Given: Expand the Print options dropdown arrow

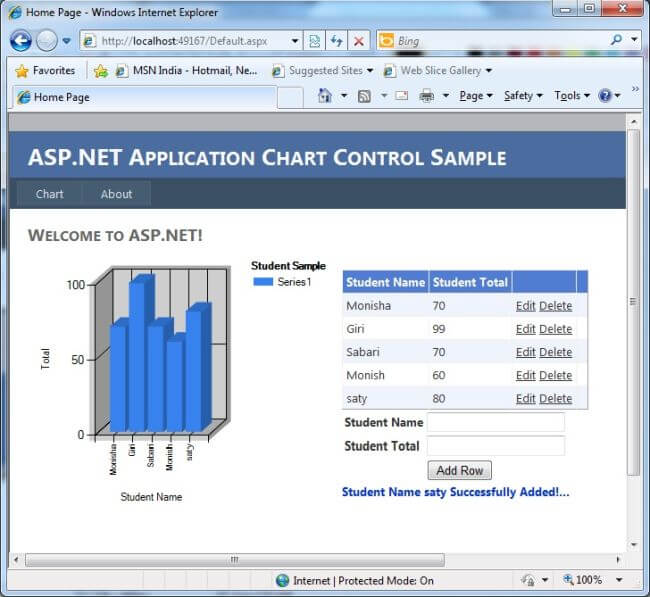Looking at the screenshot, I should point(446,96).
